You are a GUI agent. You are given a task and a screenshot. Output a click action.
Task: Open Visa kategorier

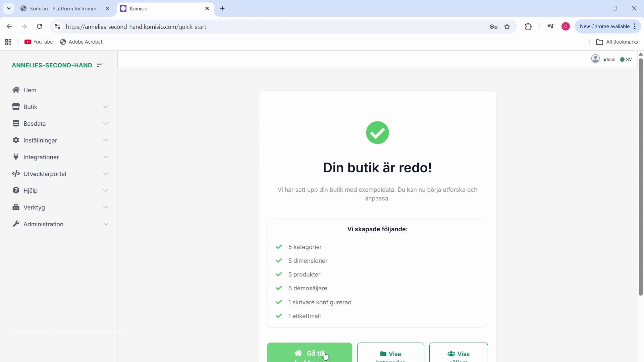point(390,355)
